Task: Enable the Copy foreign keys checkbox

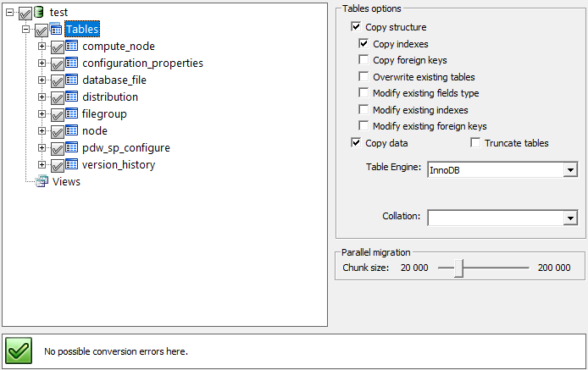Action: click(363, 60)
